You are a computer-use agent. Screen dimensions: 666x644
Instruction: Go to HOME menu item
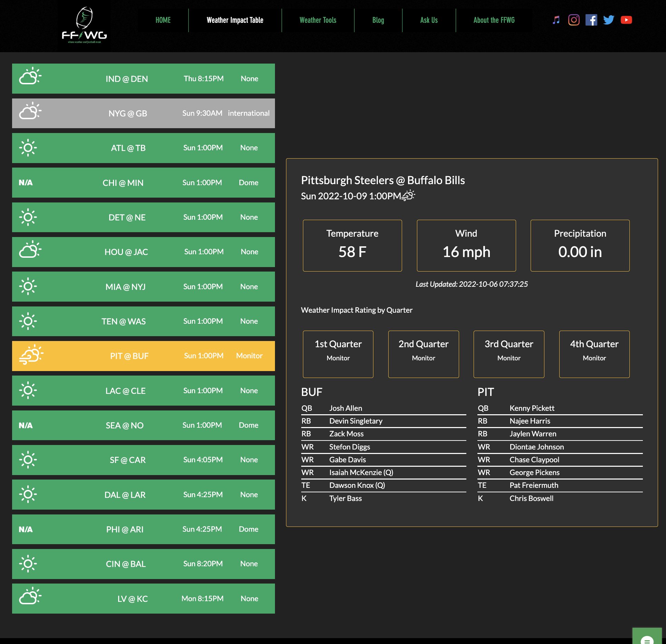(163, 20)
